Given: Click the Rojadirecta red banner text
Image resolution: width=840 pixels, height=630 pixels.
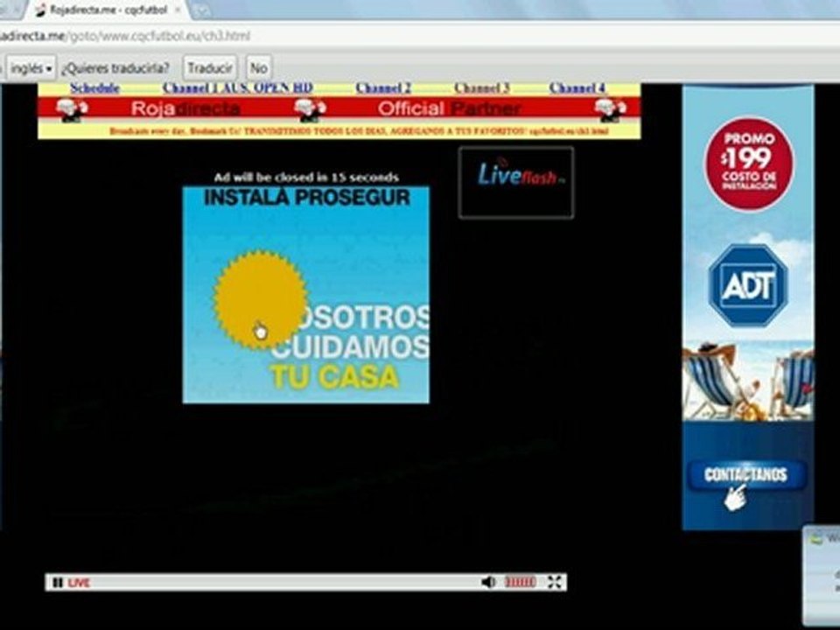Looking at the screenshot, I should [x=185, y=108].
